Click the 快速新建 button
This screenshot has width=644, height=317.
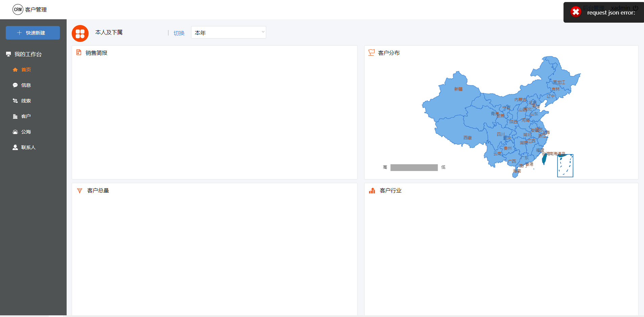[33, 33]
